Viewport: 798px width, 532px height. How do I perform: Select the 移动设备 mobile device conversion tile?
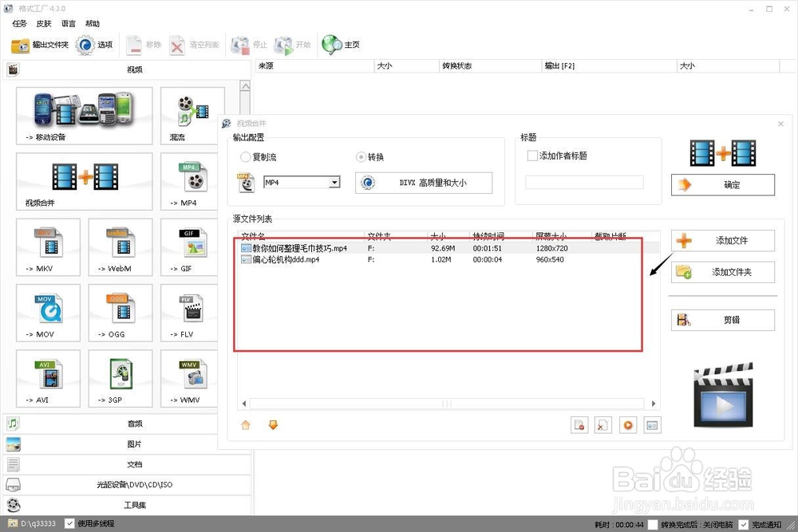(84, 116)
